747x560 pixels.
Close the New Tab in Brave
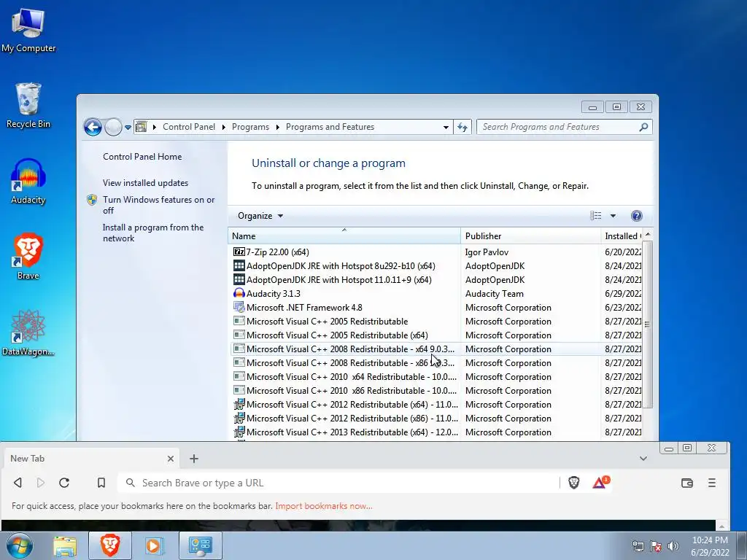[170, 459]
